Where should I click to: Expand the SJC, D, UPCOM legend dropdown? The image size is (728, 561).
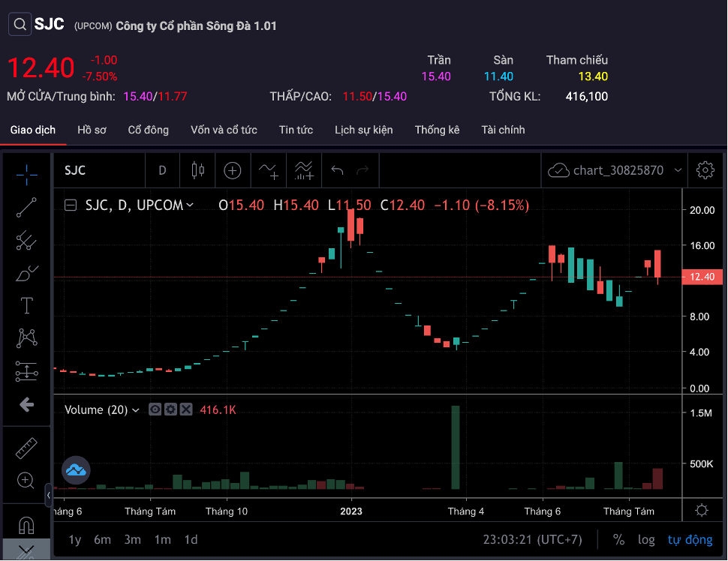[190, 205]
